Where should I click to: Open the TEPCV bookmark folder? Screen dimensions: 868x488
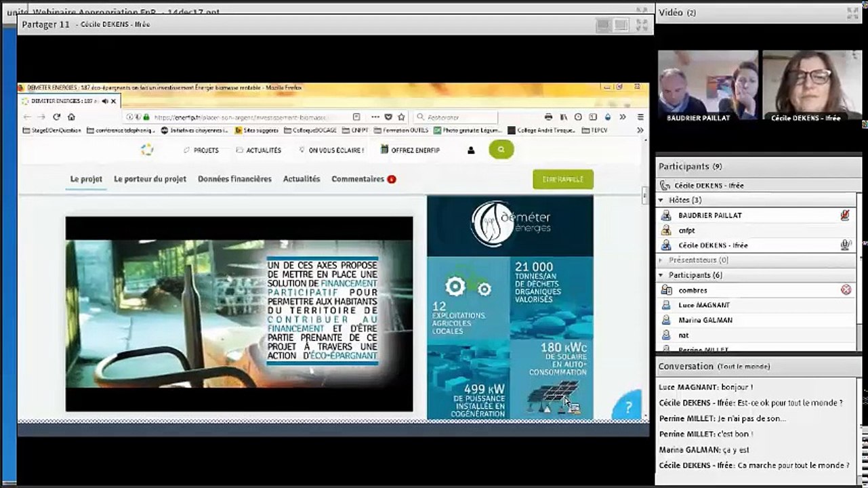pyautogui.click(x=594, y=130)
